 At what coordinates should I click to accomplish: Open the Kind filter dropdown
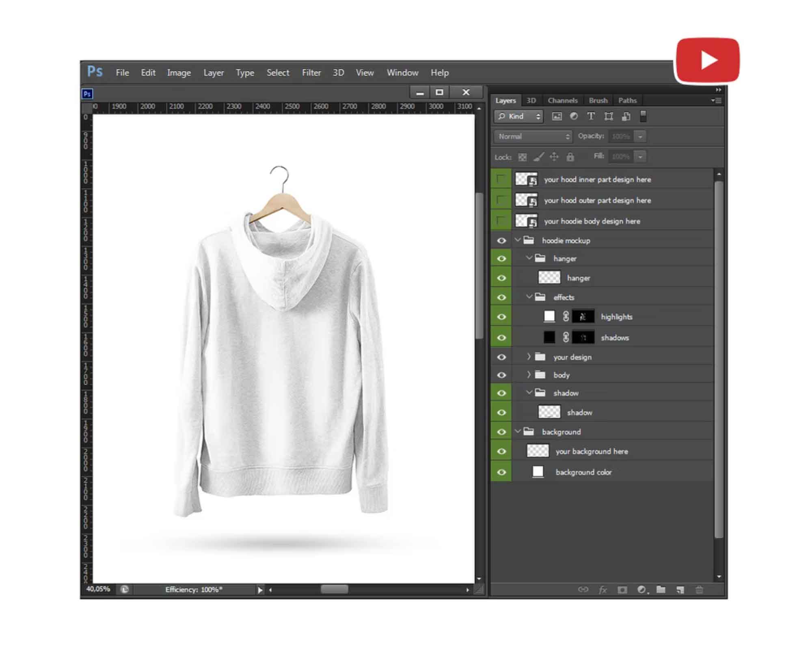518,117
